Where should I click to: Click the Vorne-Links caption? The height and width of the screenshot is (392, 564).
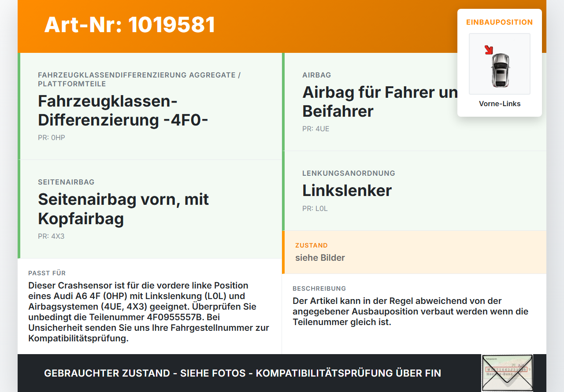500,104
